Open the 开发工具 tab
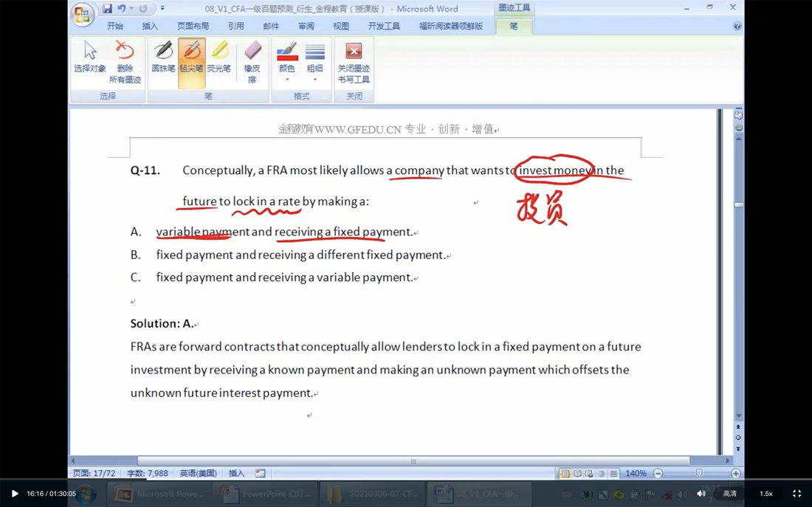812x507 pixels. (384, 26)
